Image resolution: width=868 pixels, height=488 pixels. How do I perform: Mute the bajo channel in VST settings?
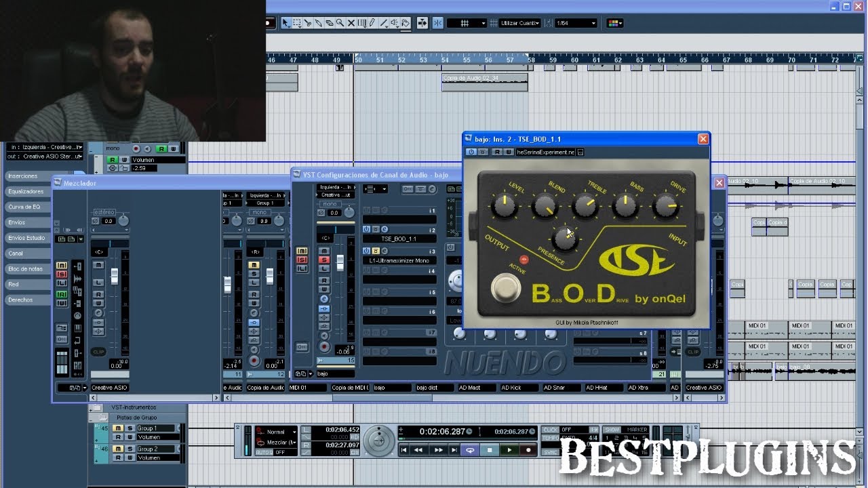tap(324, 251)
